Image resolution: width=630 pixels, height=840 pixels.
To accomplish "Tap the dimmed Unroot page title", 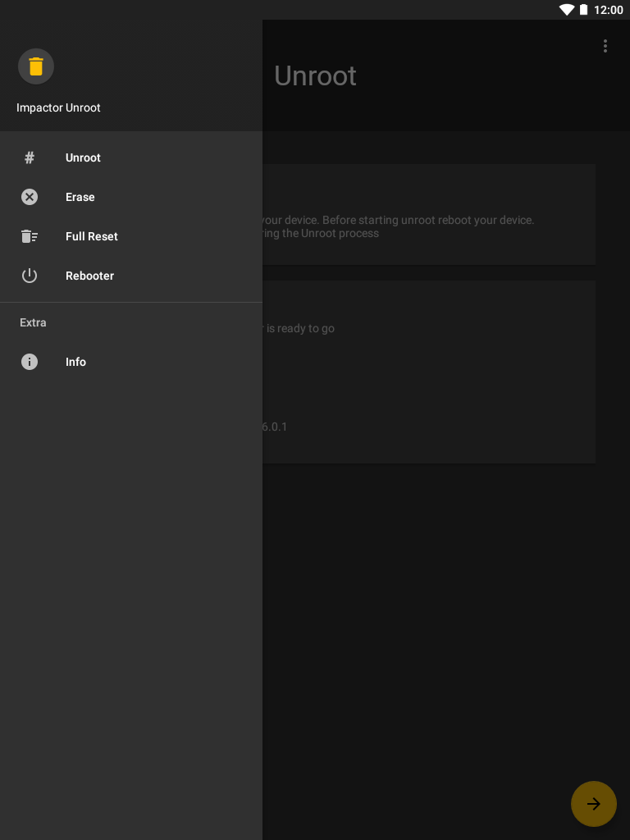I will point(315,75).
